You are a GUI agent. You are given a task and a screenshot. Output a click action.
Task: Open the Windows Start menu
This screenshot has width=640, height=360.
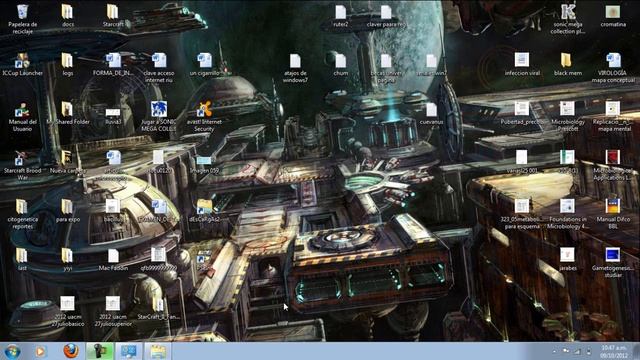[x=12, y=351]
